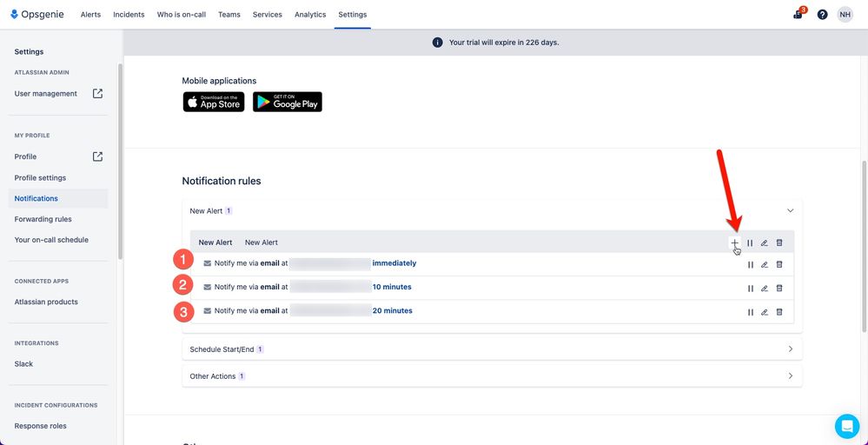Click the trial expiry info icon
This screenshot has width=868, height=445.
pos(437,43)
